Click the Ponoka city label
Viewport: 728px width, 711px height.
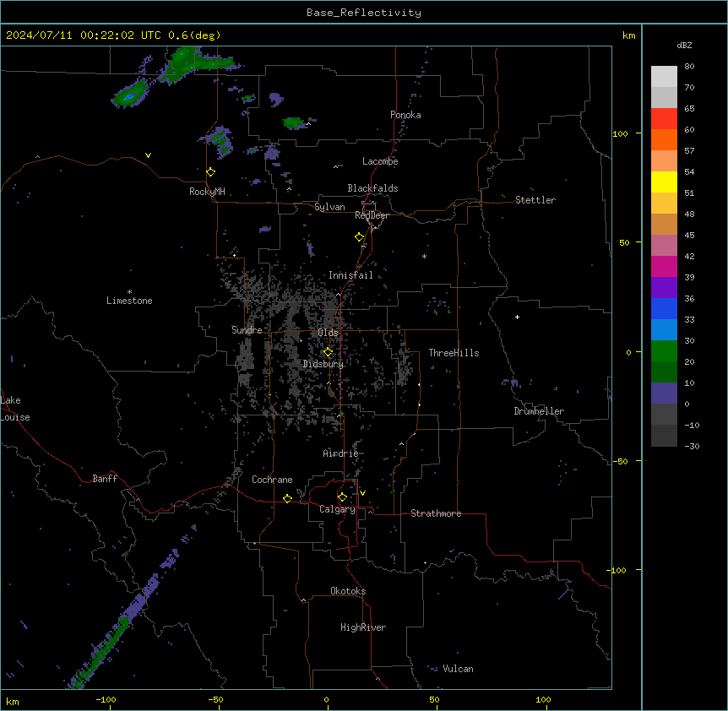(x=405, y=115)
